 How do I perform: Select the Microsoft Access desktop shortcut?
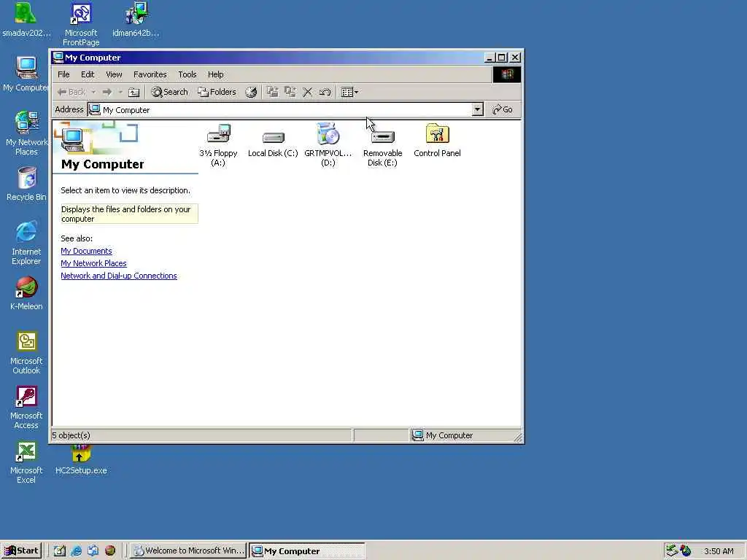tap(26, 407)
